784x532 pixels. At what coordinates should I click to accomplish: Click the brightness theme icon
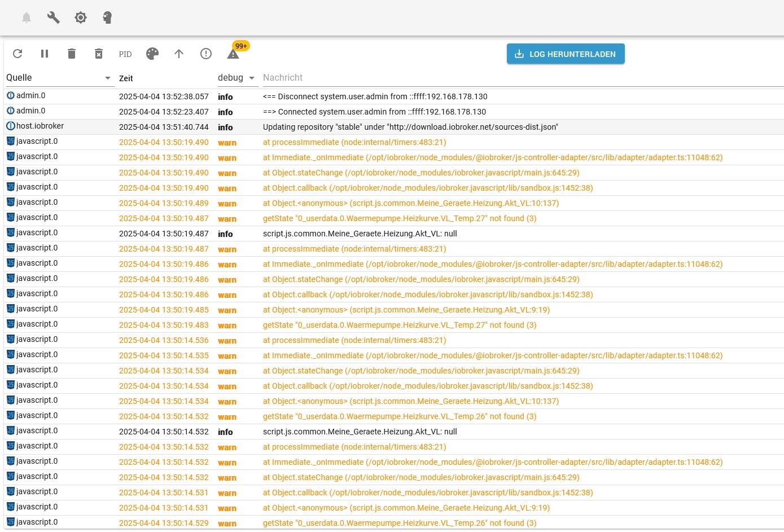(81, 17)
